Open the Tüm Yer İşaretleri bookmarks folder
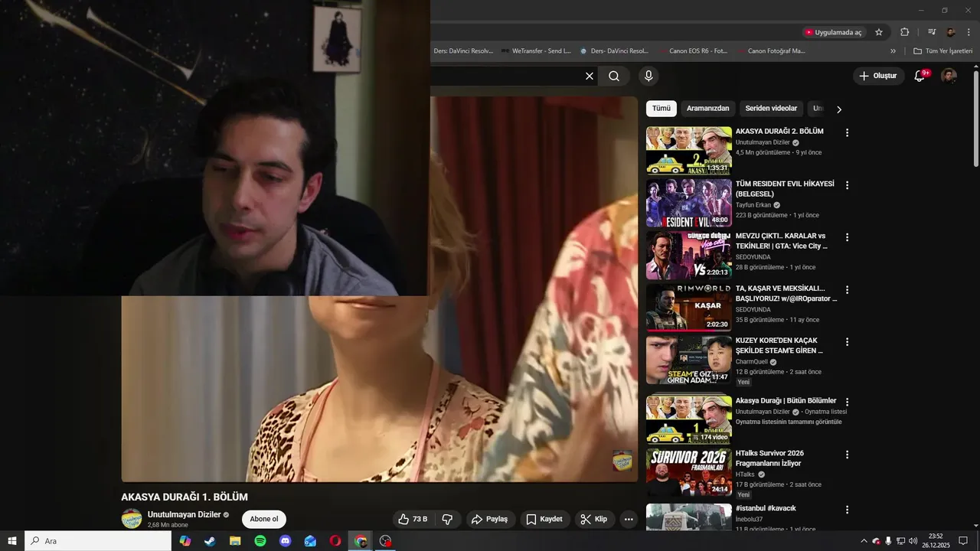 (x=943, y=51)
